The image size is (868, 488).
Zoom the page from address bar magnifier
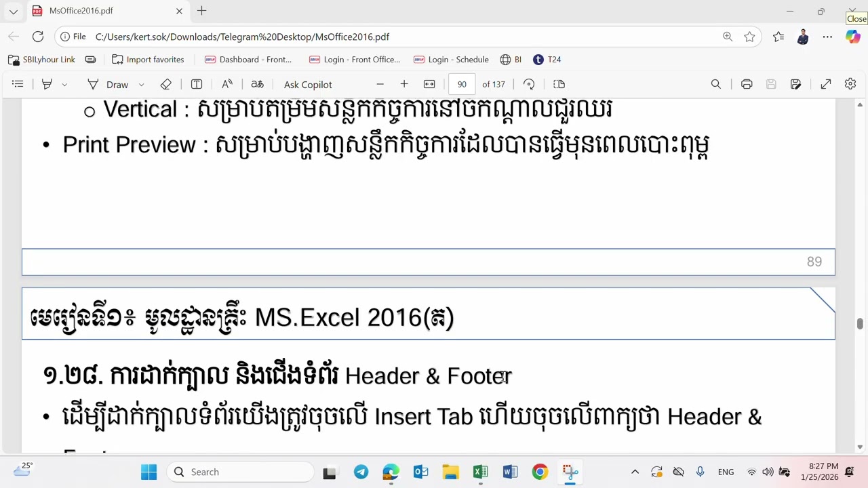coord(728,37)
